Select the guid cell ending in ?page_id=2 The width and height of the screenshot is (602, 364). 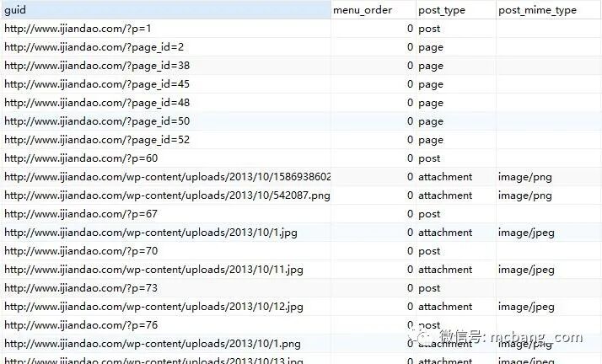coord(166,47)
